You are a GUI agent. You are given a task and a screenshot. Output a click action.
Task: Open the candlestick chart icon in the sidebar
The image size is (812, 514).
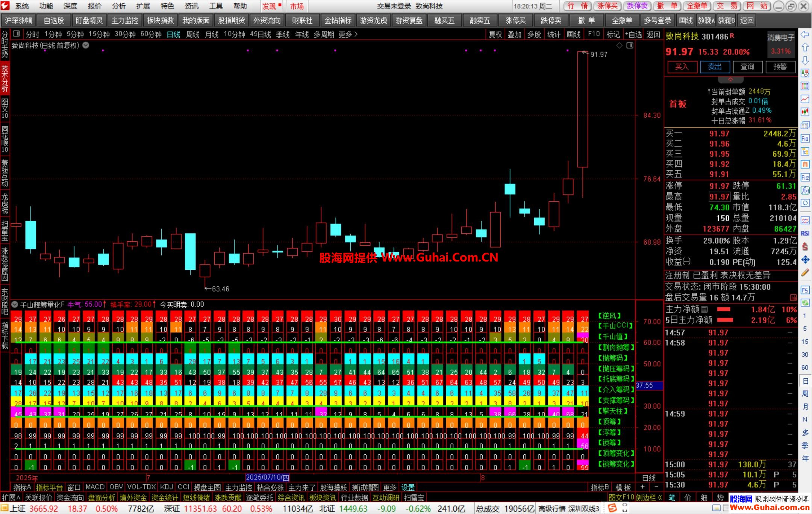pyautogui.click(x=805, y=112)
